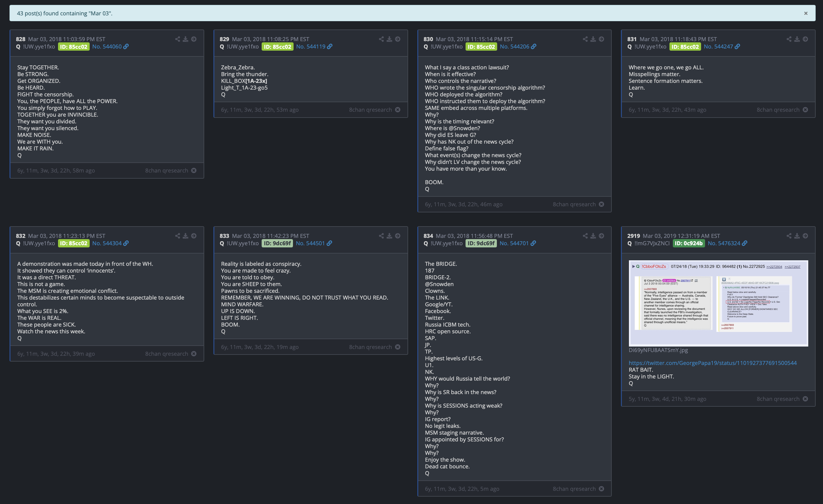Screen dimensions: 823x504
Task: Click the circle icon beside 8chan qresearch on post 831
Action: tap(805, 110)
